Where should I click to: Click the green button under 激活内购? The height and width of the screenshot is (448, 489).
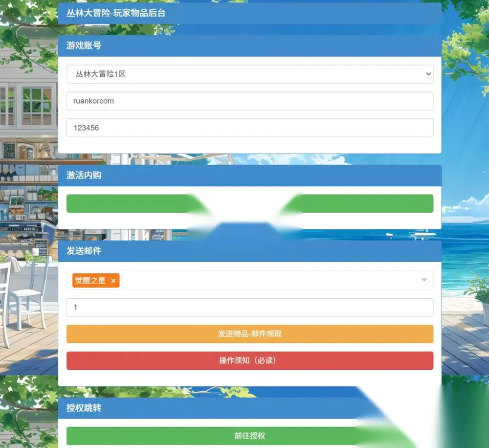point(250,203)
